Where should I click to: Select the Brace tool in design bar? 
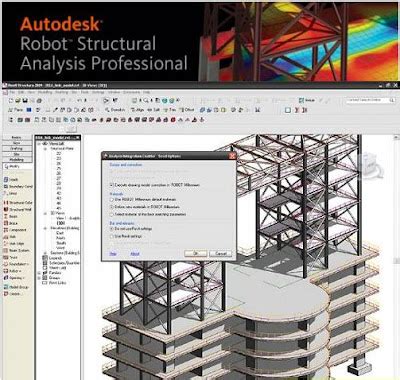(11, 223)
